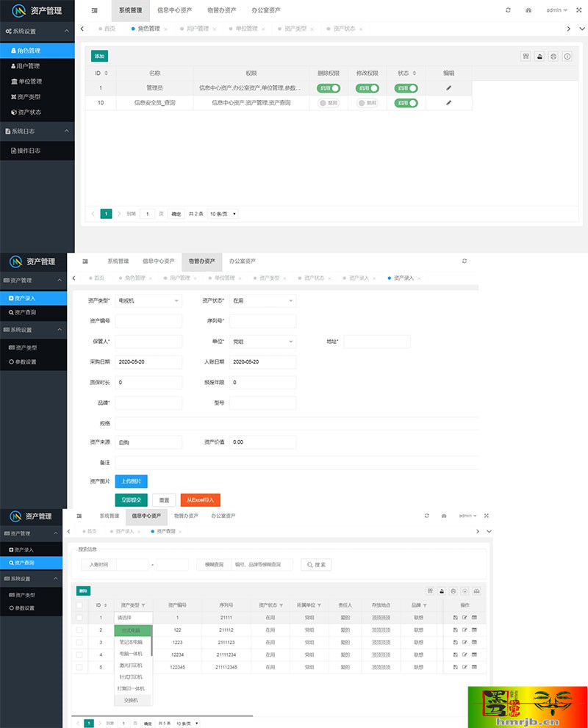The width and height of the screenshot is (588, 728).
Task: Open 用户管理 tab in top screenshot
Action: 198,29
